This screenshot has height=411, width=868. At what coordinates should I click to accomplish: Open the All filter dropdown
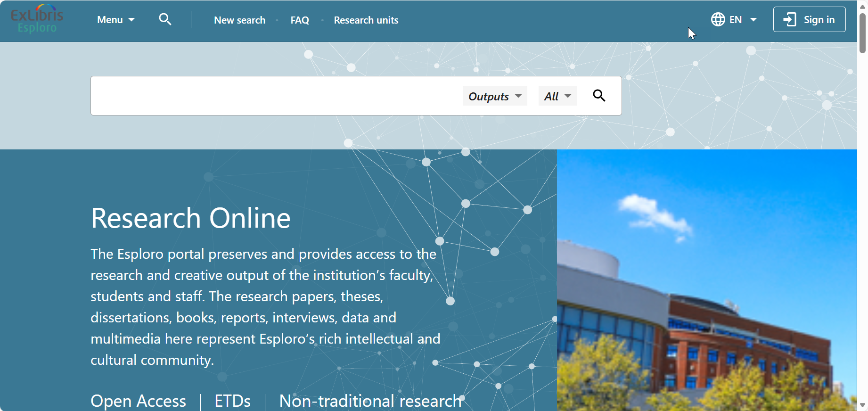557,96
